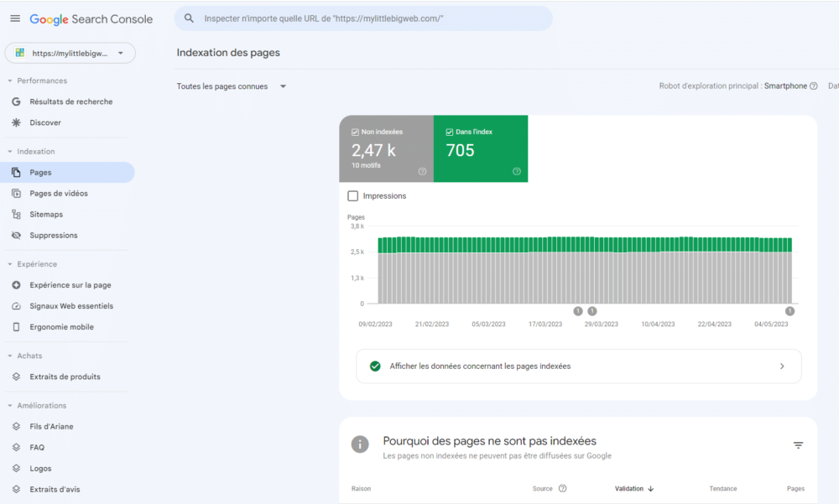
Task: Click the FAQ layers icon
Action: click(16, 447)
